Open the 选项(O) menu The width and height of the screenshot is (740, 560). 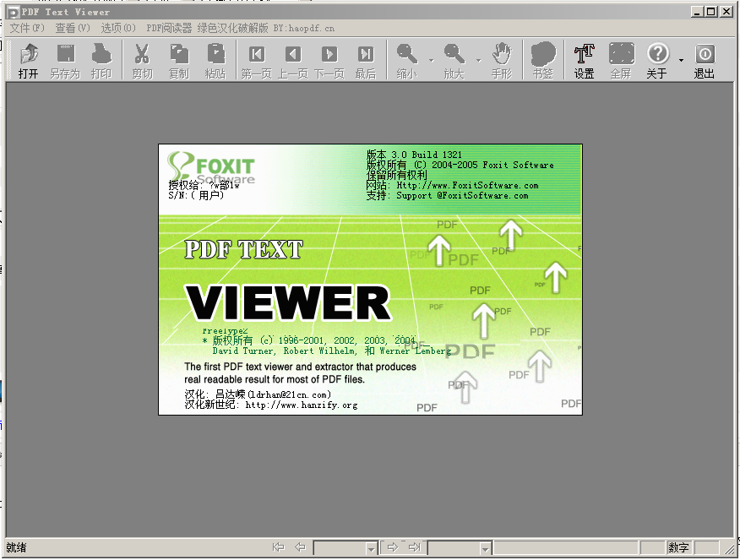pyautogui.click(x=118, y=29)
